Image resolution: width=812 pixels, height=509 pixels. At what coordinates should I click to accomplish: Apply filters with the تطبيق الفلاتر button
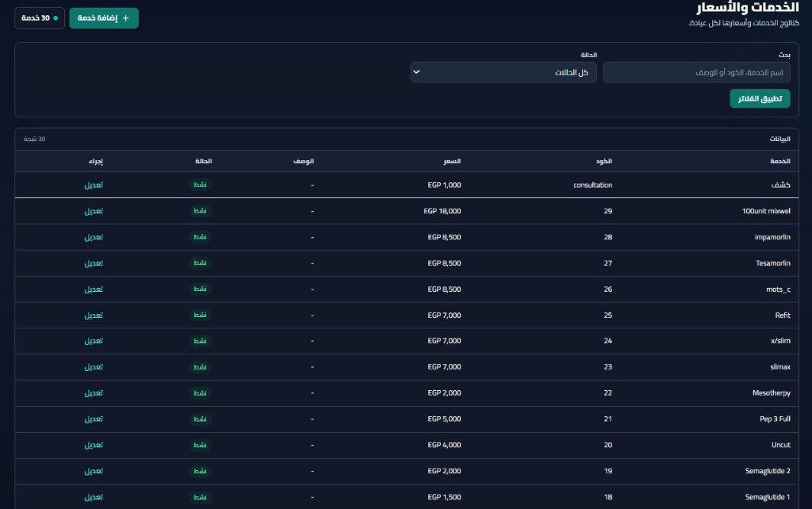click(760, 98)
